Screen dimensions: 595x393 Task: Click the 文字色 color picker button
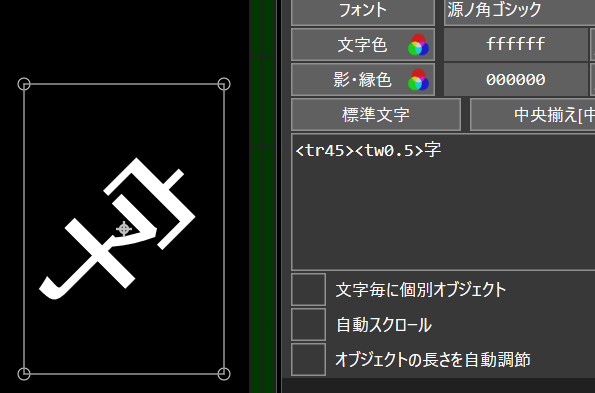coord(363,44)
